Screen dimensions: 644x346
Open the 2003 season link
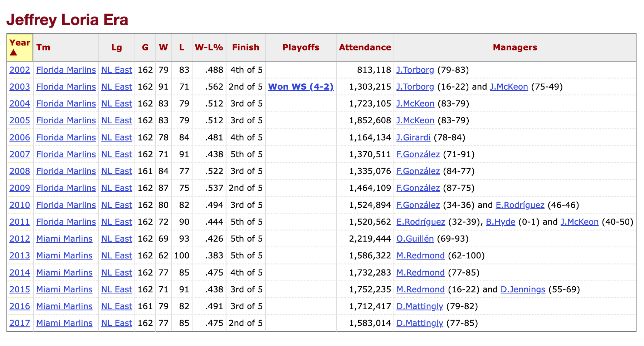pos(20,87)
